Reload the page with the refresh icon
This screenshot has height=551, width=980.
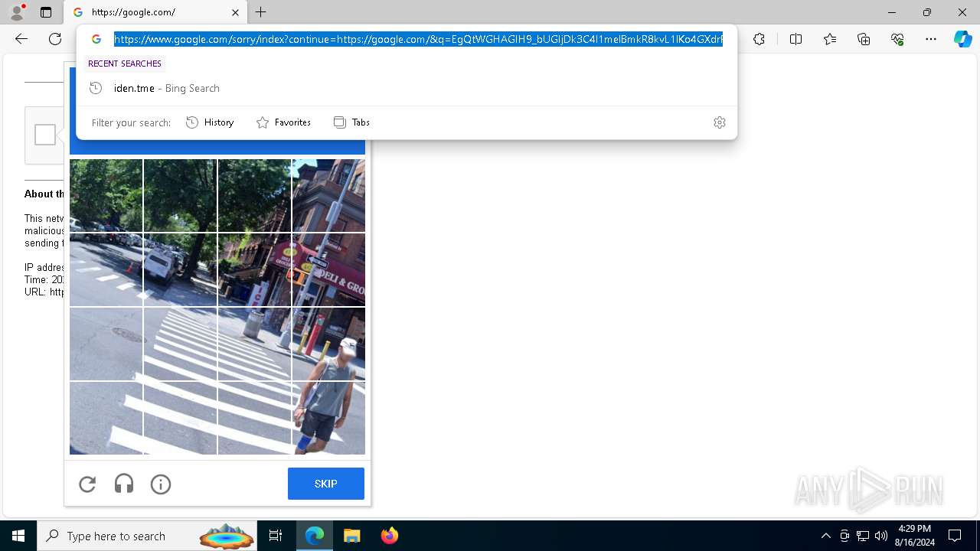click(55, 39)
